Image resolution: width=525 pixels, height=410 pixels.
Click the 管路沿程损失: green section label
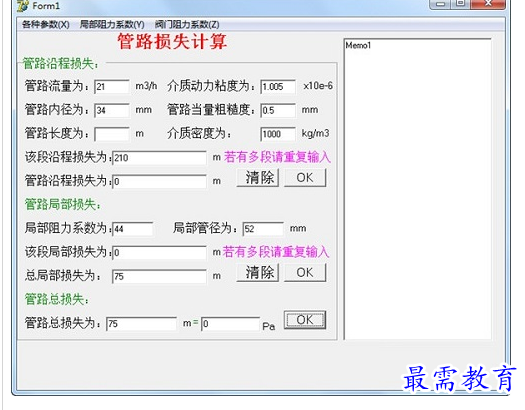[x=61, y=64]
